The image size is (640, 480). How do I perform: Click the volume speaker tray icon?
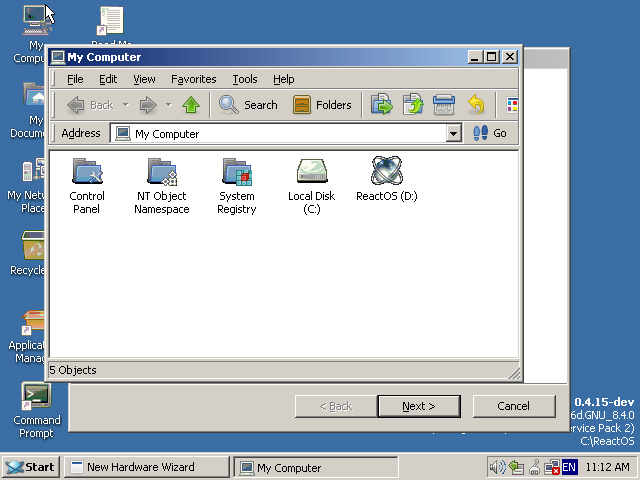pos(498,467)
